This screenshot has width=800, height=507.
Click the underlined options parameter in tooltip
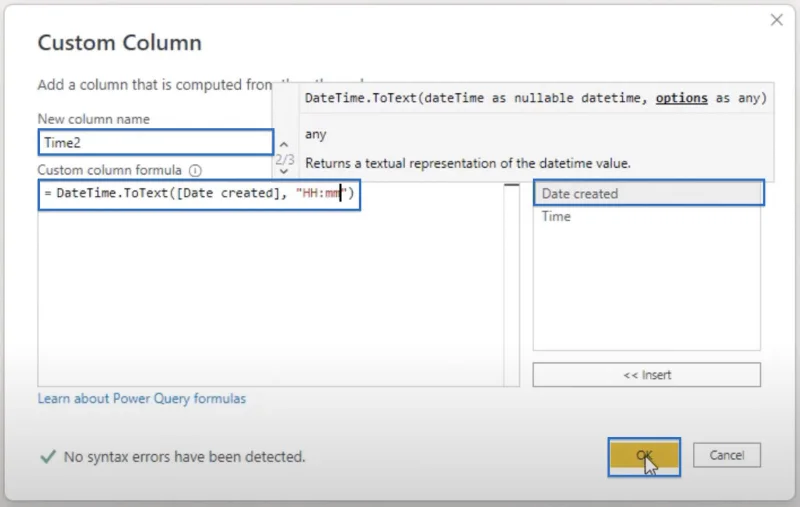pos(681,98)
